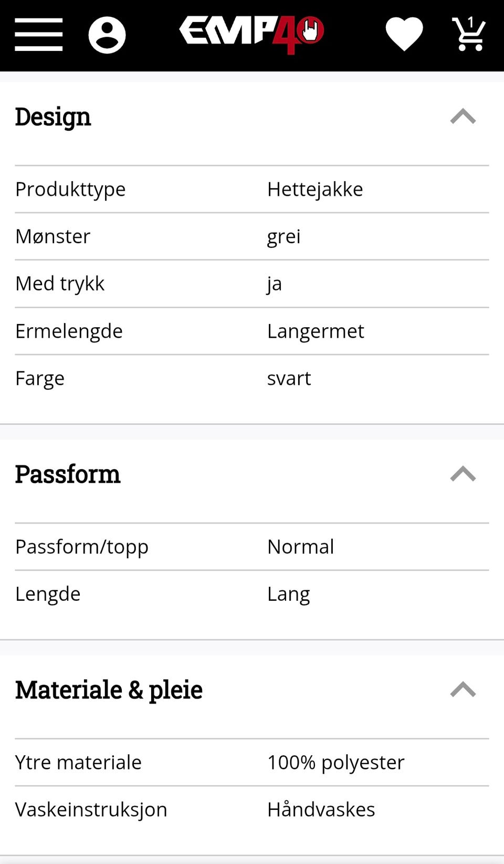
Task: Open the wishlist heart icon
Action: [404, 35]
